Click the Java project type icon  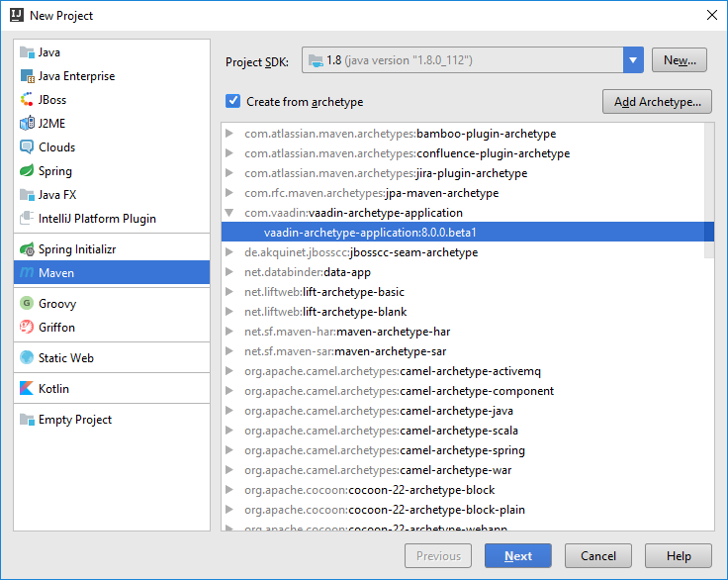click(27, 52)
